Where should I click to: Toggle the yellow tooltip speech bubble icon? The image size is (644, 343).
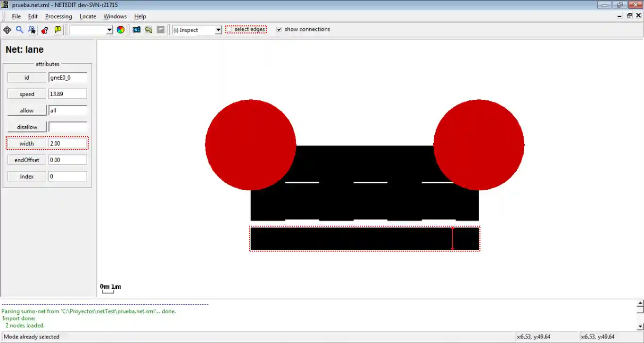(58, 30)
